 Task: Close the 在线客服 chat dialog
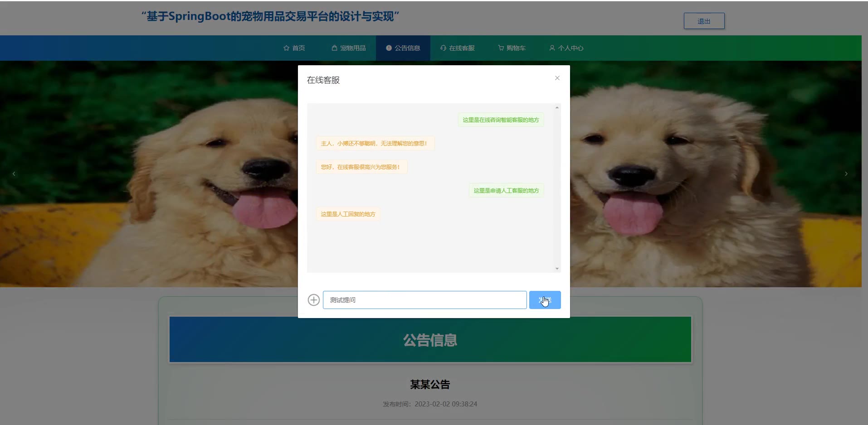point(557,78)
